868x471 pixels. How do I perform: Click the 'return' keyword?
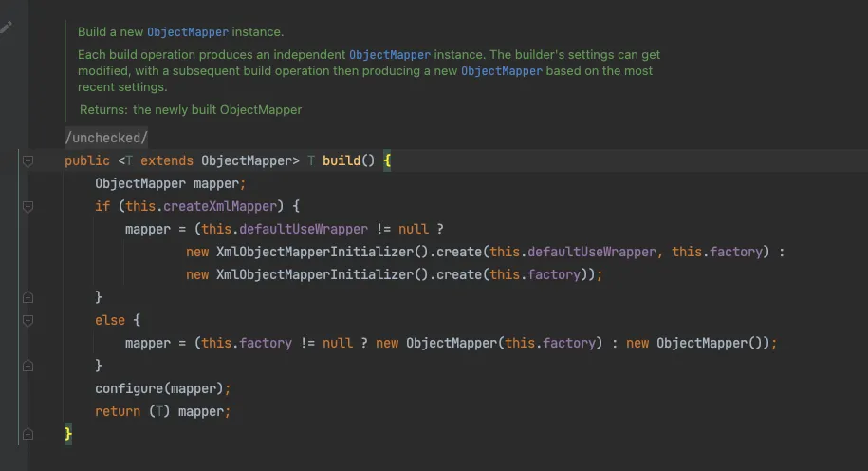coord(117,411)
